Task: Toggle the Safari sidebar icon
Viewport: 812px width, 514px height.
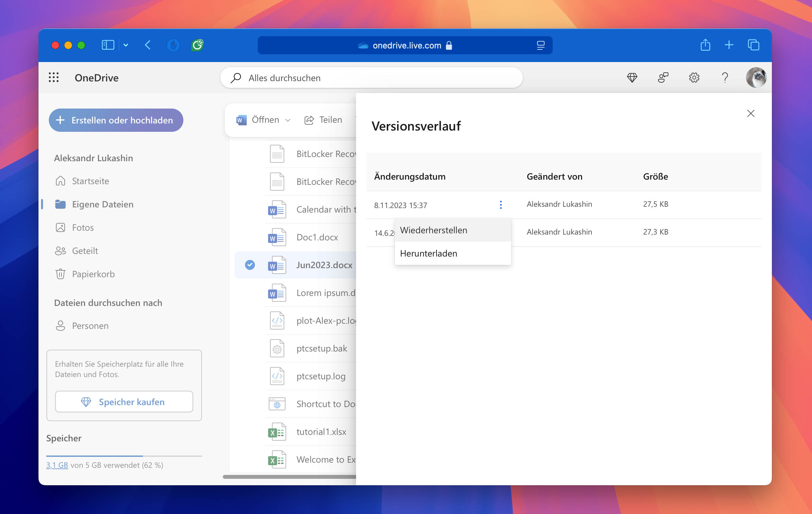Action: [x=108, y=45]
